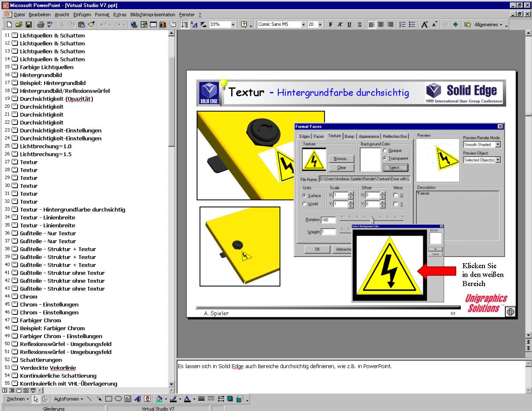Apply the font color A swatch
532x411 pixels.
click(187, 399)
